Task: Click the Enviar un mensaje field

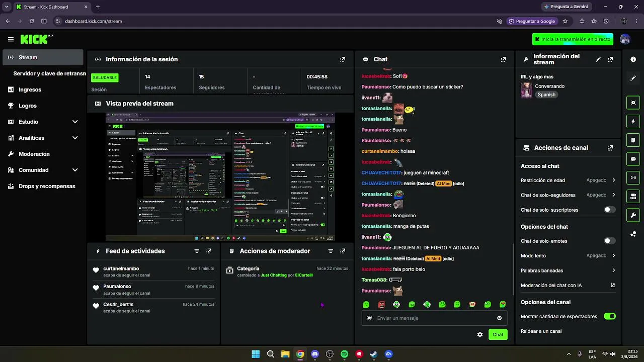Action: click(x=434, y=318)
